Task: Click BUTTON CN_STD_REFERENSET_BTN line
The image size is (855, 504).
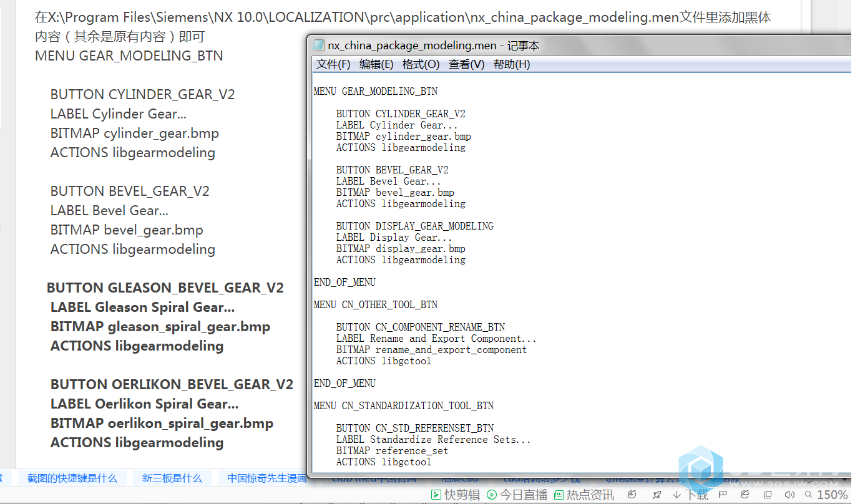Action: [415, 428]
